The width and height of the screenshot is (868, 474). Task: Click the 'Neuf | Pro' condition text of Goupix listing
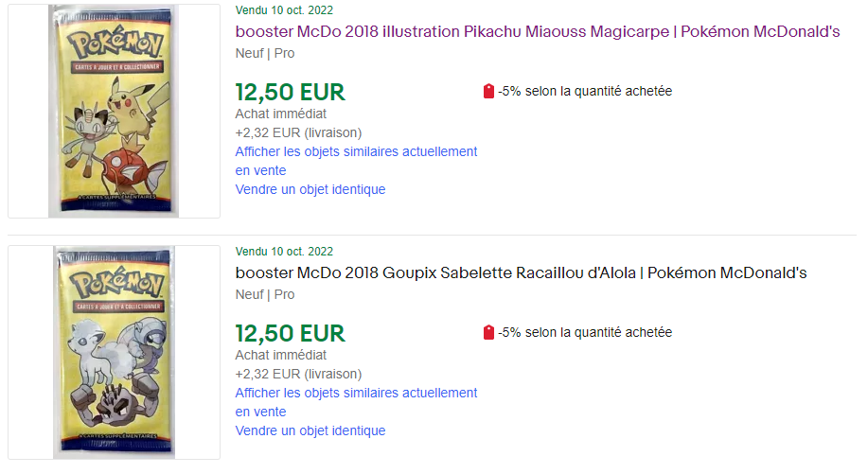tap(264, 294)
